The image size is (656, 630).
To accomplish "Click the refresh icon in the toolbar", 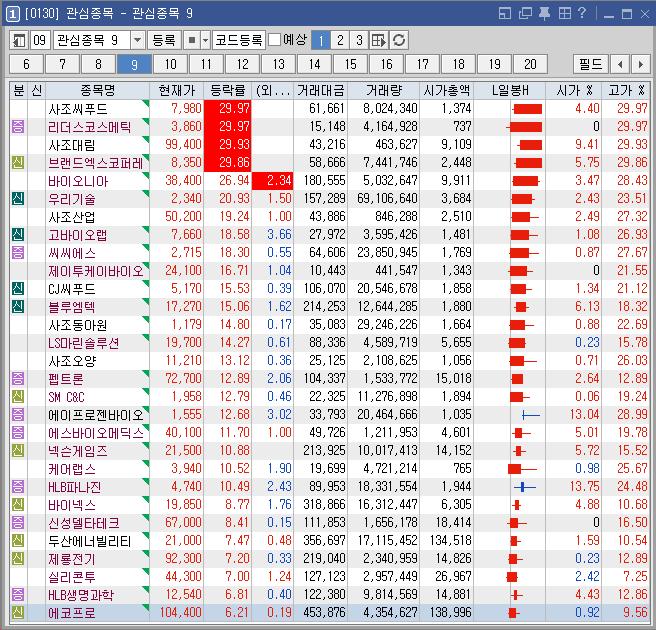I will 399,41.
